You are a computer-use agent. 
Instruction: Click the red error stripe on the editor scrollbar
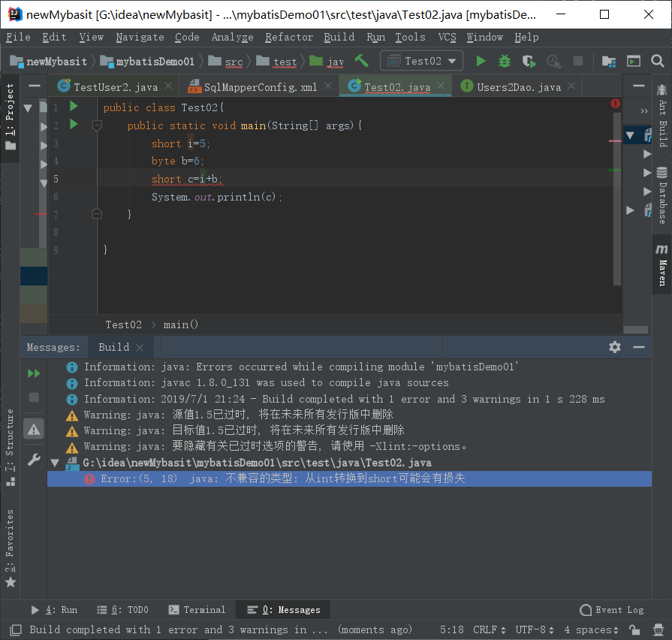[615, 140]
